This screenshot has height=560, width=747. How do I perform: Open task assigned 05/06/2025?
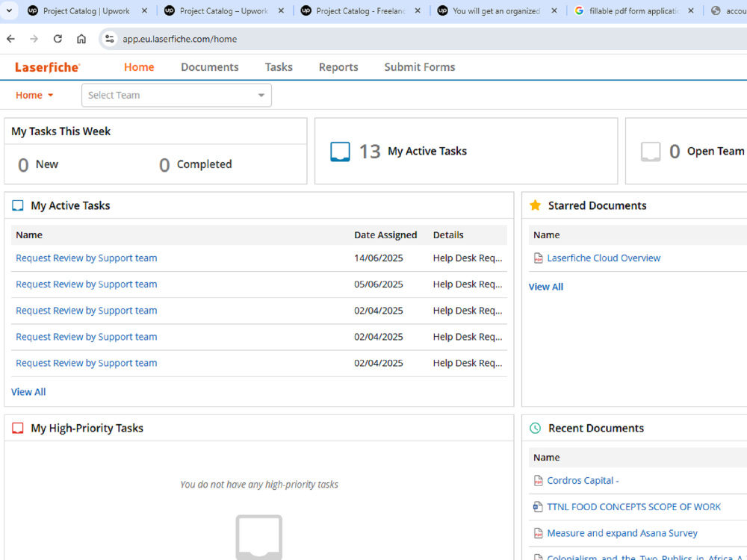(x=86, y=284)
